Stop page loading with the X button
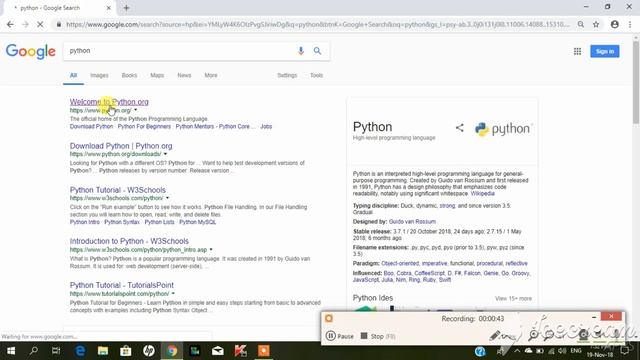Screen dimensions: 640x360 pyautogui.click(x=40, y=24)
